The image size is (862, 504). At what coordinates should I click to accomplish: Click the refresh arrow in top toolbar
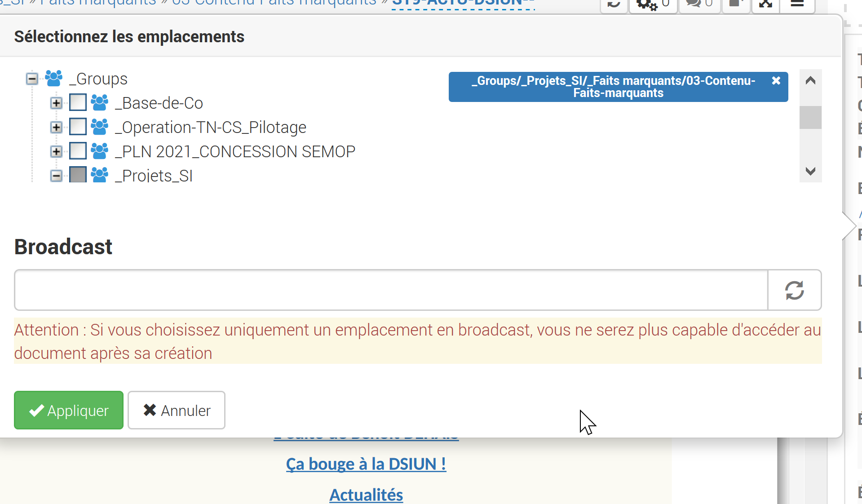tap(614, 4)
